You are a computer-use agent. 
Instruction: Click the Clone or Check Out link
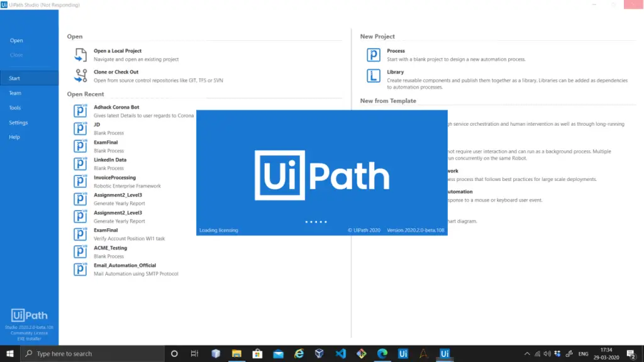tap(116, 72)
